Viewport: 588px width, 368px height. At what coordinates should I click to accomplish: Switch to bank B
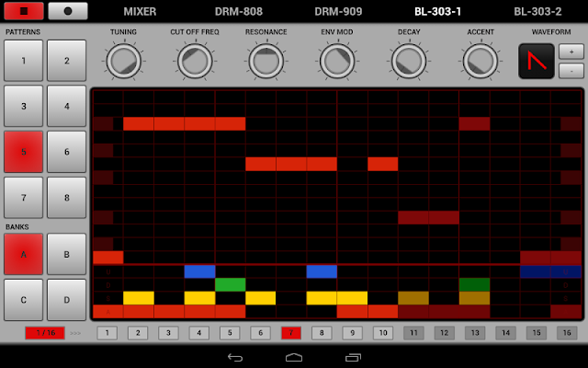[67, 254]
